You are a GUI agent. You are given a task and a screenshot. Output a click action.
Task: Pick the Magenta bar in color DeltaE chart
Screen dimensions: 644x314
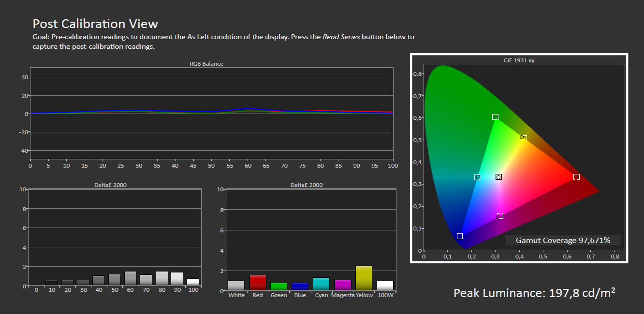point(342,285)
